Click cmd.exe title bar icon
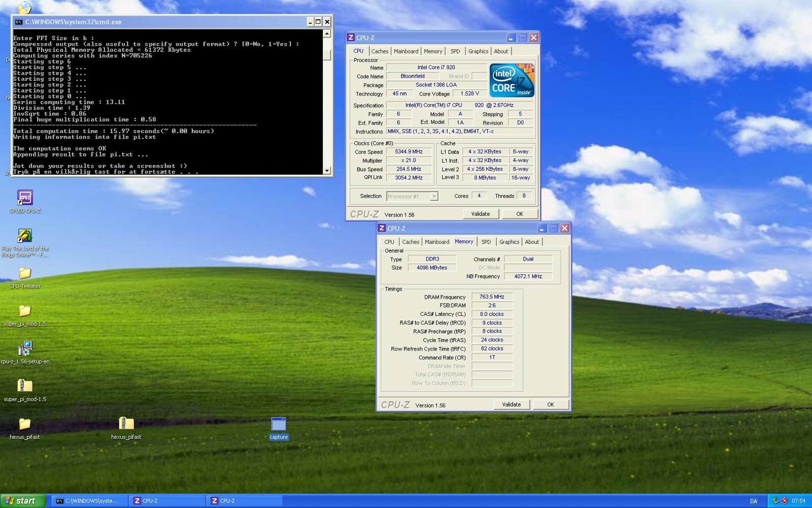 pyautogui.click(x=19, y=22)
